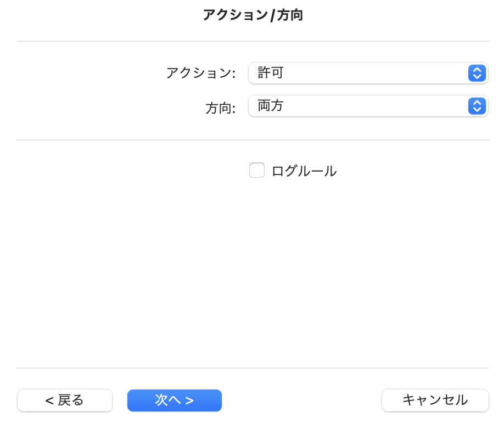Click the > arrow in the 次へ button
This screenshot has height=429, width=504.
pyautogui.click(x=189, y=400)
